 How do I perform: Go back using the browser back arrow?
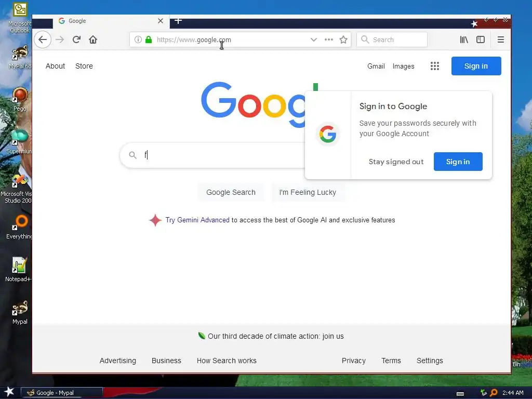click(x=43, y=39)
